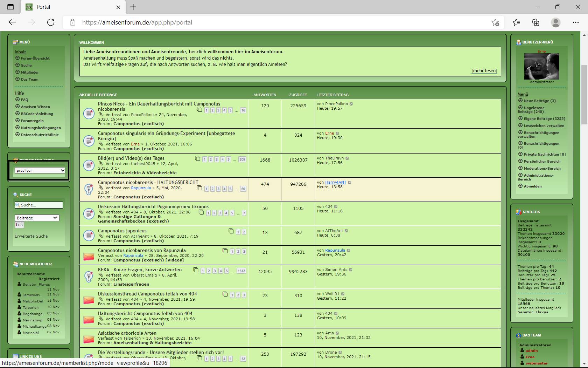Click the Los search button
This screenshot has width=588, height=368.
coord(19,225)
